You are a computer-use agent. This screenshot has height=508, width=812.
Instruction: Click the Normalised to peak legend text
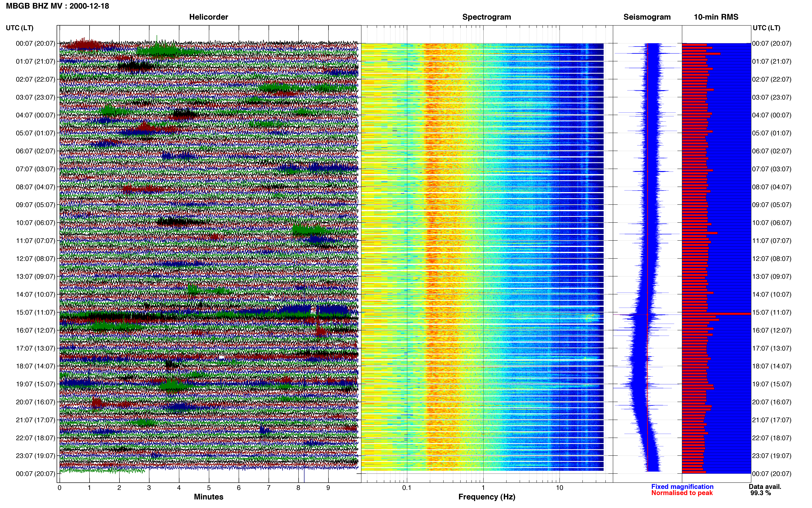point(682,493)
